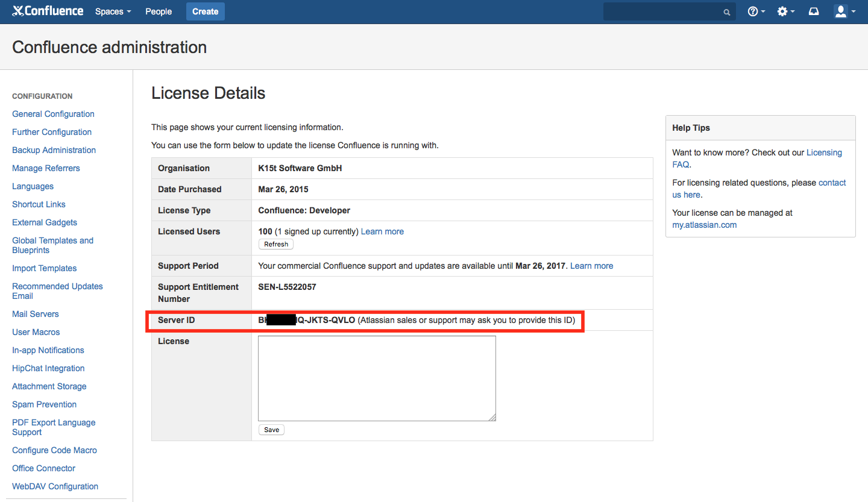Viewport: 868px width, 502px height.
Task: Open Learn more link beside Licensed Users
Action: pos(382,231)
